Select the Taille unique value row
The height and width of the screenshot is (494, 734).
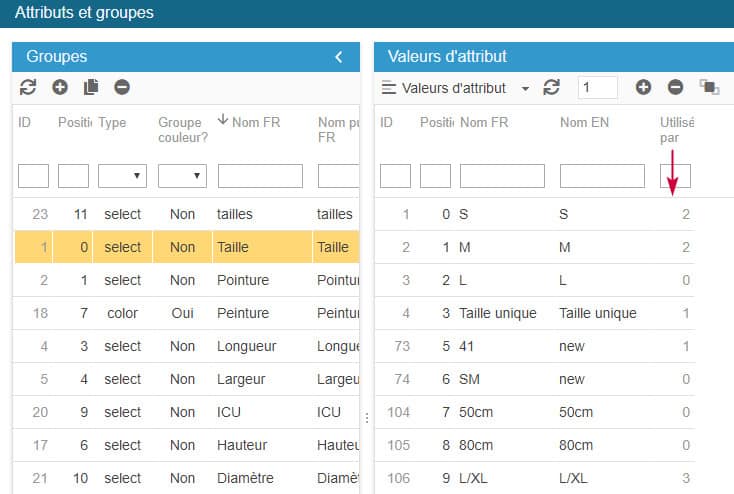pyautogui.click(x=535, y=313)
